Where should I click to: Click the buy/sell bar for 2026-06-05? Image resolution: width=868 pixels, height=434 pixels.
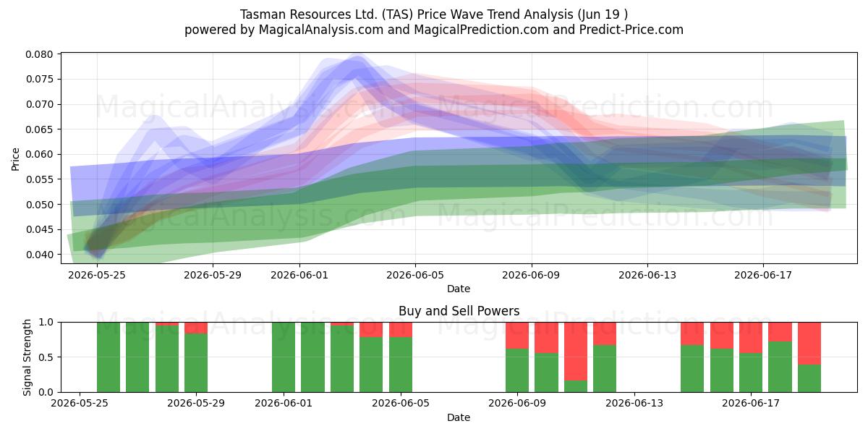click(401, 357)
